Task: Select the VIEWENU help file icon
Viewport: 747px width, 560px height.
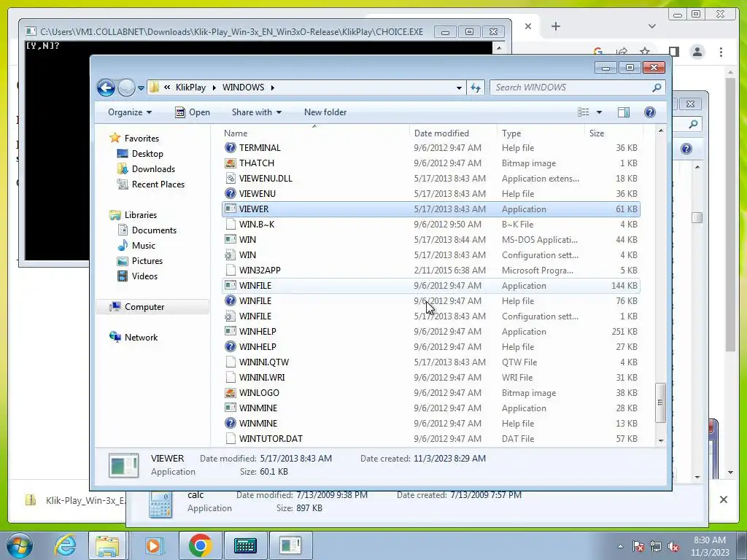Action: 230,194
